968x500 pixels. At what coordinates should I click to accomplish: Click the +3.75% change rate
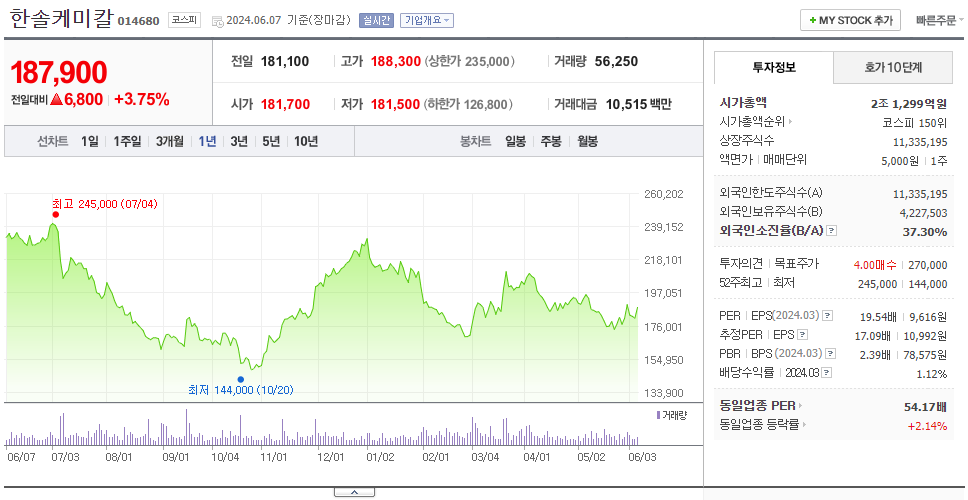pos(141,99)
